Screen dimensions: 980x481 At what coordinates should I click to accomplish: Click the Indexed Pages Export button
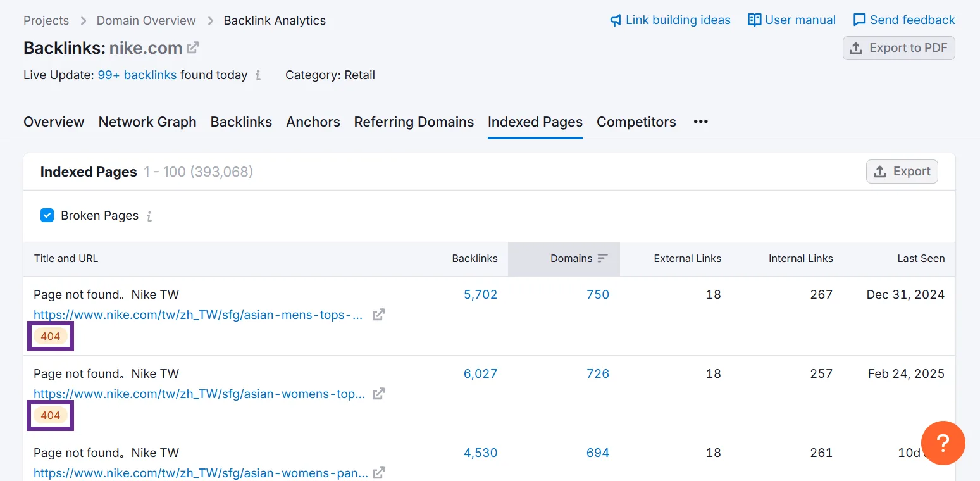(x=902, y=172)
